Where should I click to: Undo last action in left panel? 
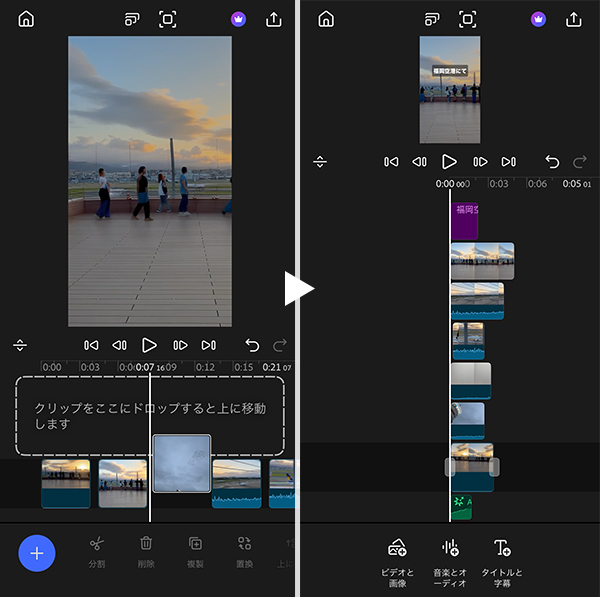252,345
